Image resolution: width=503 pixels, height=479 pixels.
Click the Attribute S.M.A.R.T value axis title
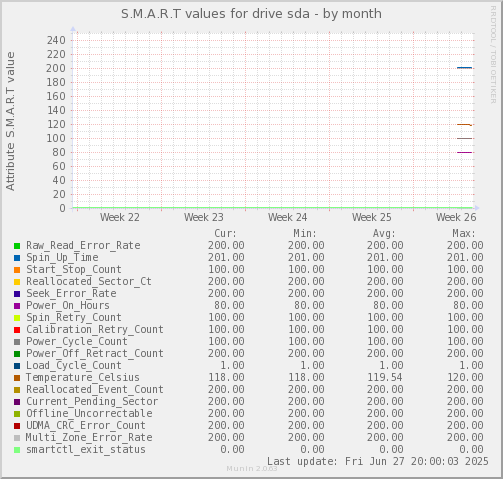click(x=10, y=121)
